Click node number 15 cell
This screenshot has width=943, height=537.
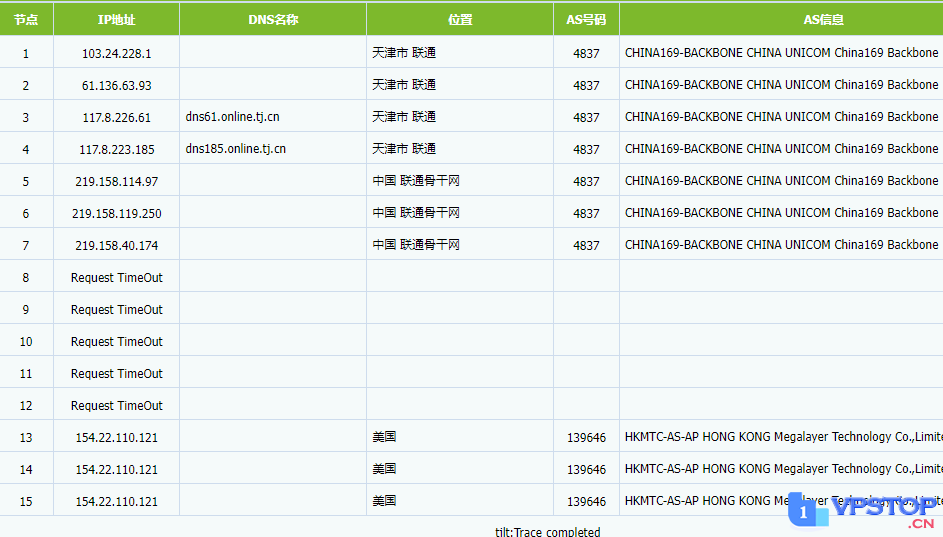click(x=26, y=501)
